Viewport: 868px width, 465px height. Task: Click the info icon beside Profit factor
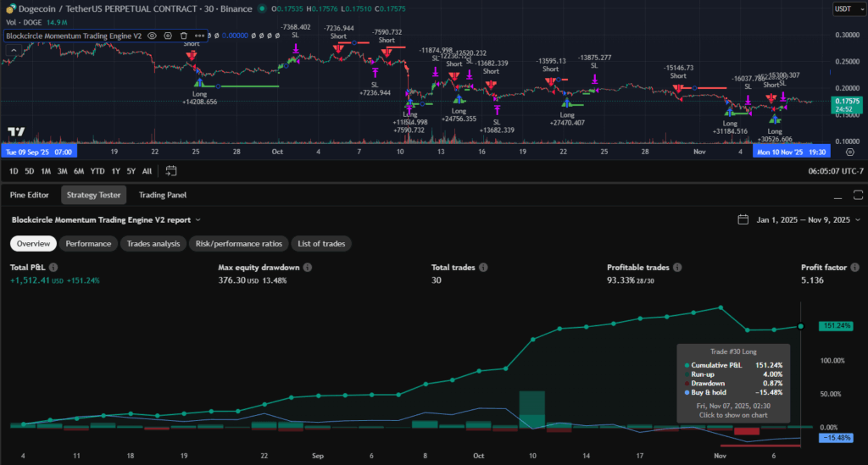[x=853, y=268]
